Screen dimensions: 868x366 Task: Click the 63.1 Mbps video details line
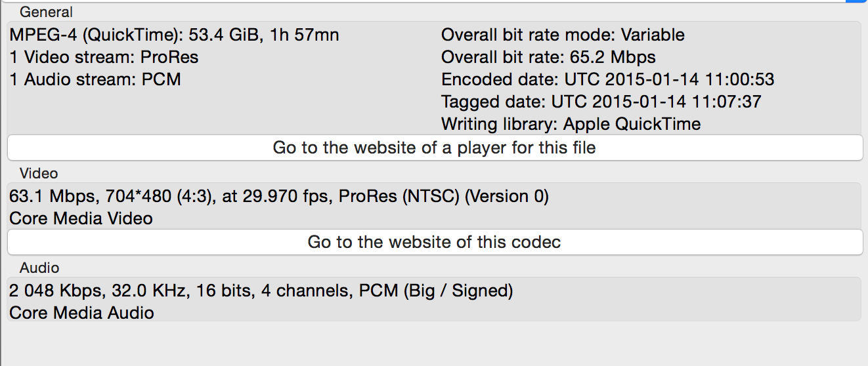coord(279,196)
